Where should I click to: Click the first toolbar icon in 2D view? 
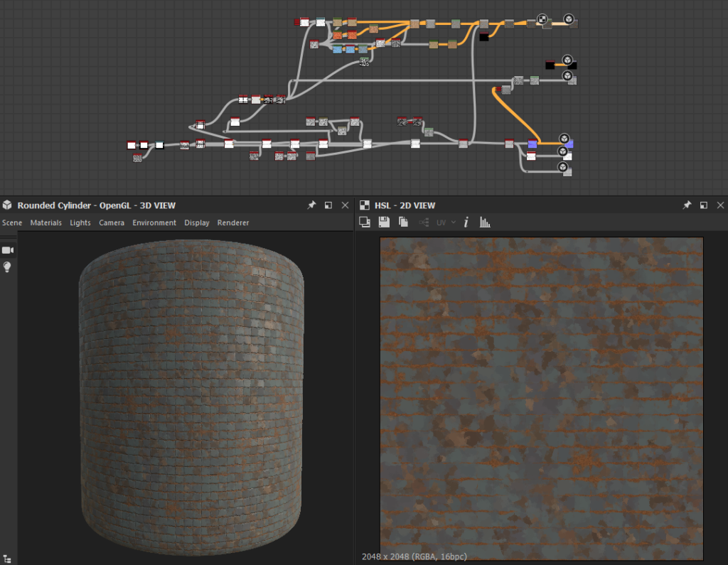point(365,222)
